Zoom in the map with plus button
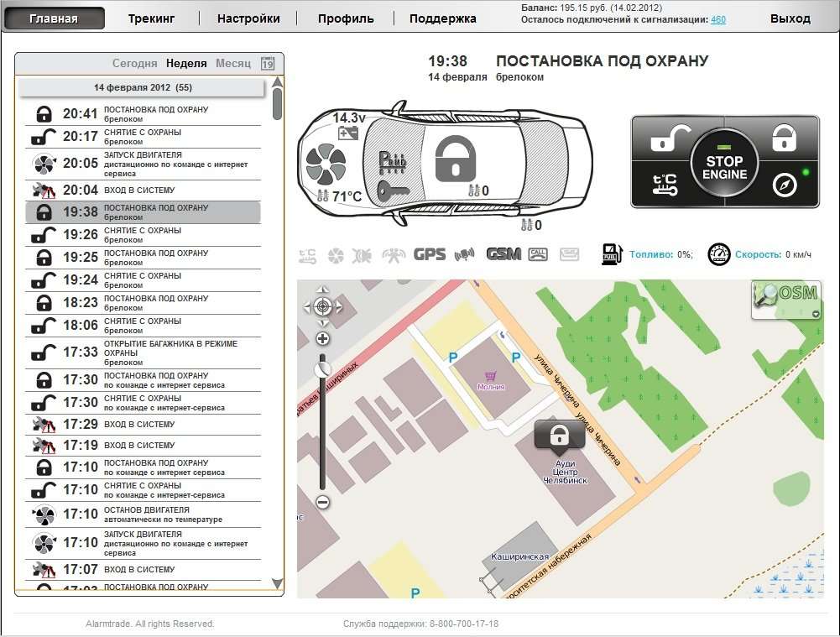 tap(323, 338)
